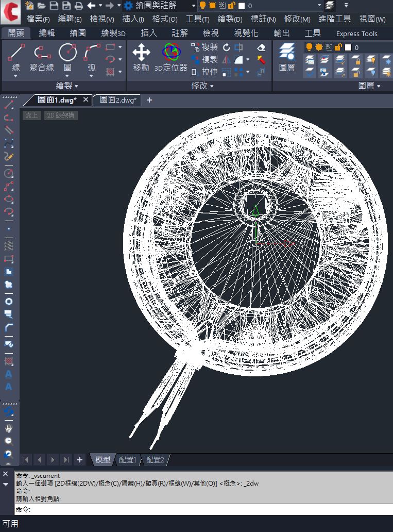
Task: Activate the 3D定位器 positioner tool
Action: (x=171, y=58)
